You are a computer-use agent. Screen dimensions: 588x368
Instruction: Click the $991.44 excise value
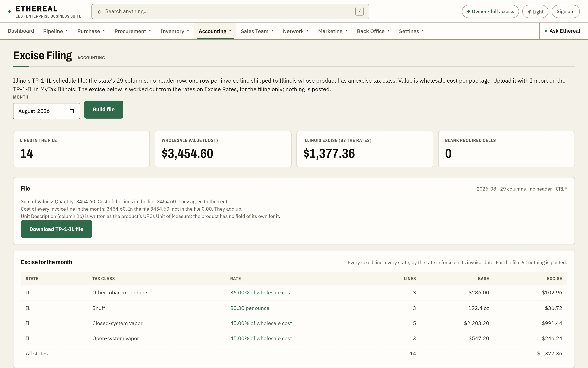click(x=552, y=323)
